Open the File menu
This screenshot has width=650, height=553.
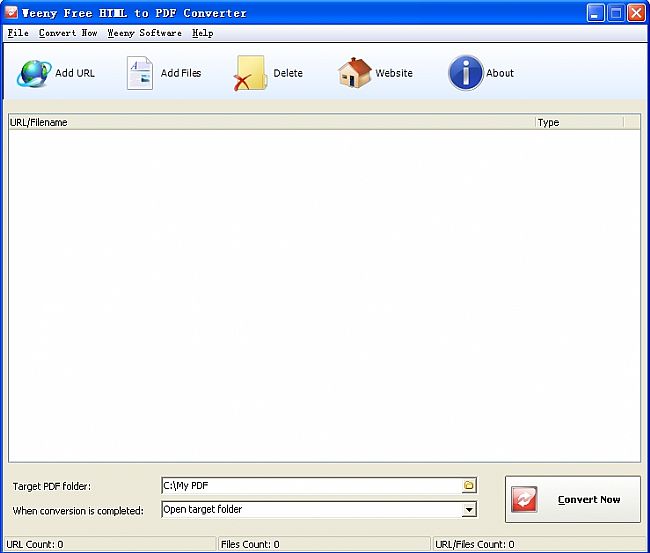pyautogui.click(x=18, y=33)
